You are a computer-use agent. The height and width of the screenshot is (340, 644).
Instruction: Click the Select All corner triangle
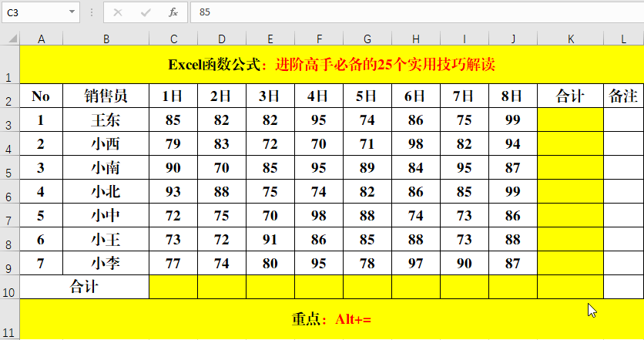point(13,39)
